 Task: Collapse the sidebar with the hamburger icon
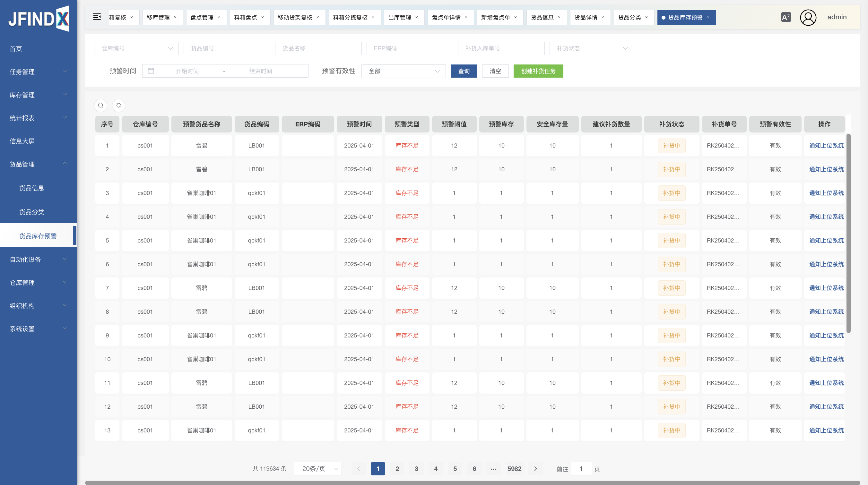[97, 17]
